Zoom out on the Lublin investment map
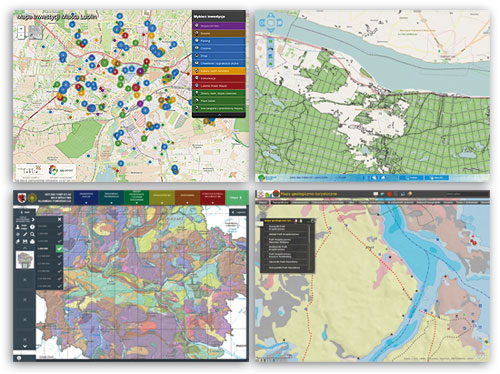Viewport: 500px width, 374px height. tap(21, 35)
